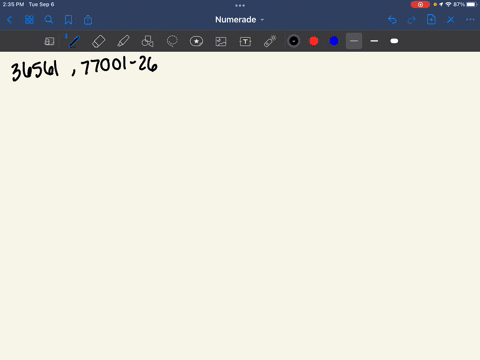This screenshot has height=360, width=480.
Task: Choose the blue pen color
Action: pos(334,41)
